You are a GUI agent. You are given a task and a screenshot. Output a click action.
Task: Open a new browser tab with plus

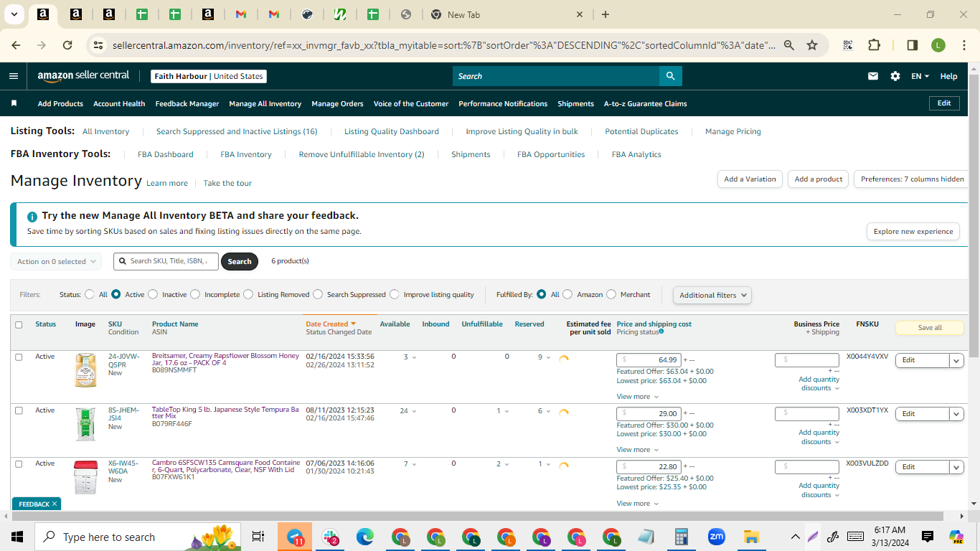(606, 14)
